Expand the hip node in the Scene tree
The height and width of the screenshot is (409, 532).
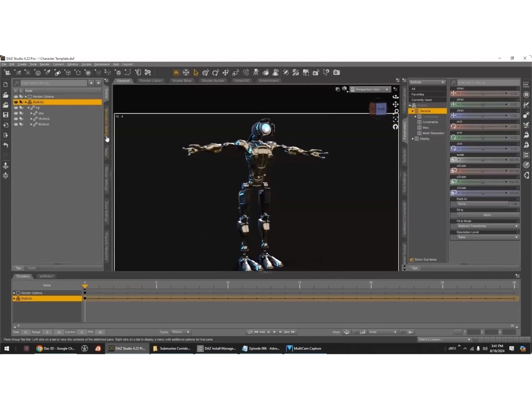pyautogui.click(x=29, y=107)
